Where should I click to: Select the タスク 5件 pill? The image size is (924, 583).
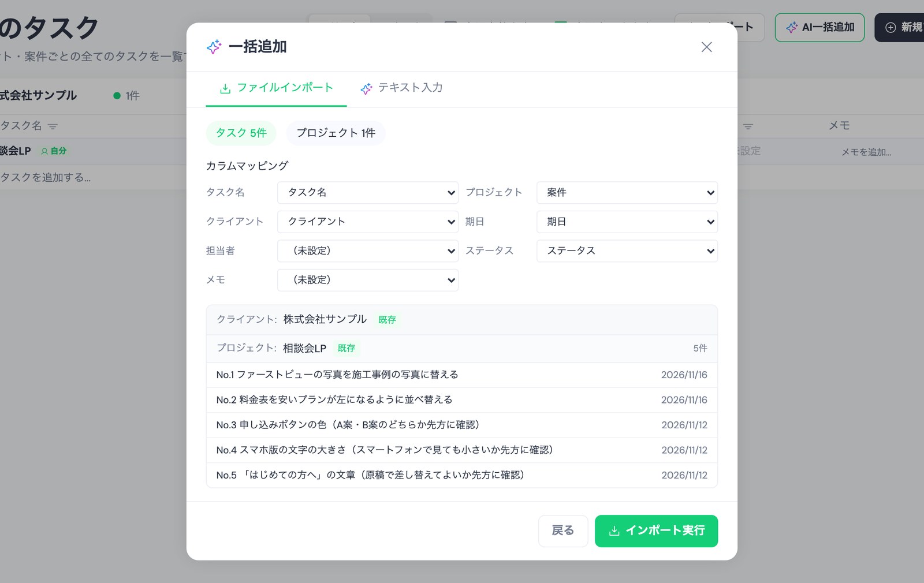click(x=241, y=133)
